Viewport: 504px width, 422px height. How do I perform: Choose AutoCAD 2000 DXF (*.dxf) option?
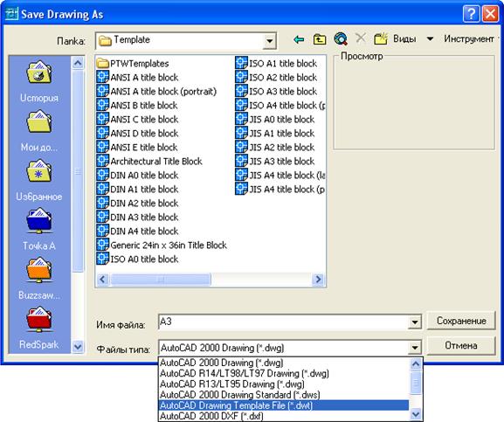pos(284,416)
